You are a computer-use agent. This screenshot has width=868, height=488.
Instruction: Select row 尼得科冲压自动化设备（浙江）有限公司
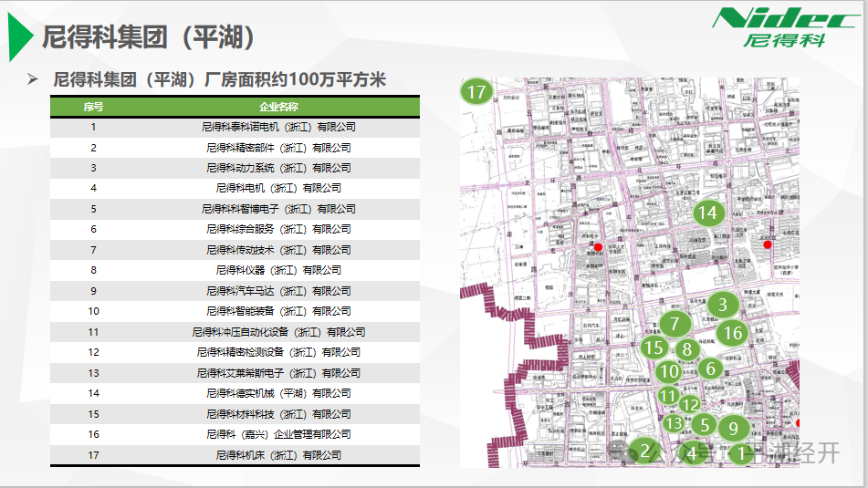(235, 332)
